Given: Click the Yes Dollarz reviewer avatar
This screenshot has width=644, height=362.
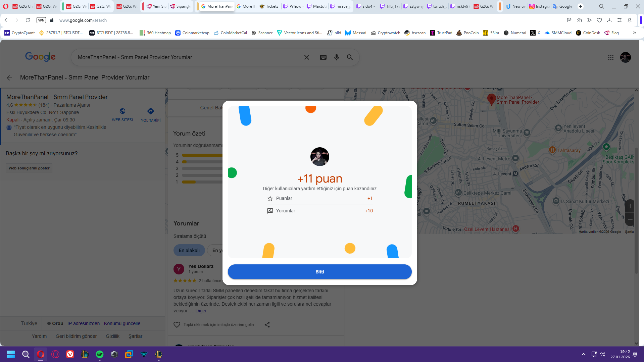Looking at the screenshot, I should tap(179, 269).
